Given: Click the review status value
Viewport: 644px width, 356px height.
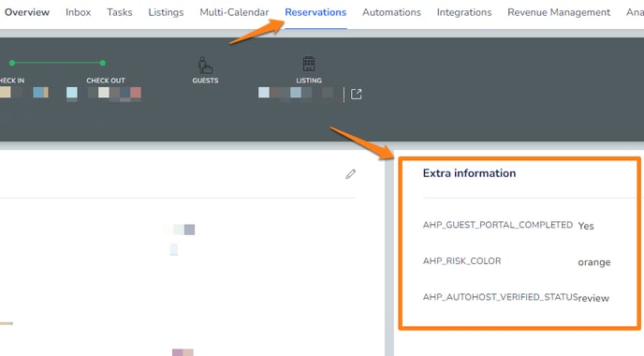Looking at the screenshot, I should [x=593, y=298].
